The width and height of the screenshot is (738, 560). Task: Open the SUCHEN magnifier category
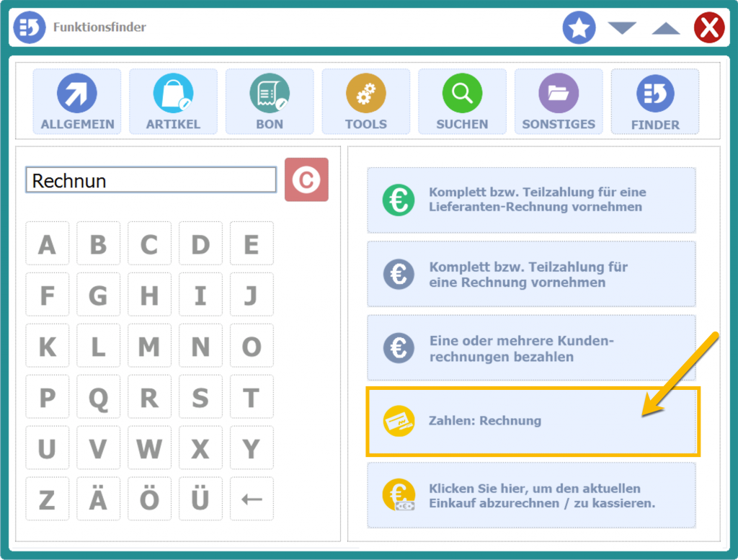click(x=462, y=102)
